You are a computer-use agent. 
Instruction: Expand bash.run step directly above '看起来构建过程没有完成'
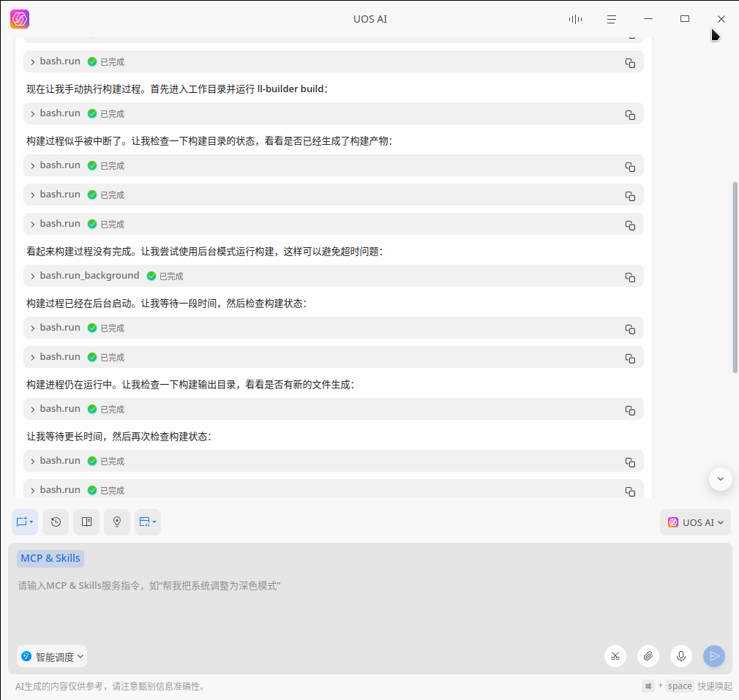[32, 225]
